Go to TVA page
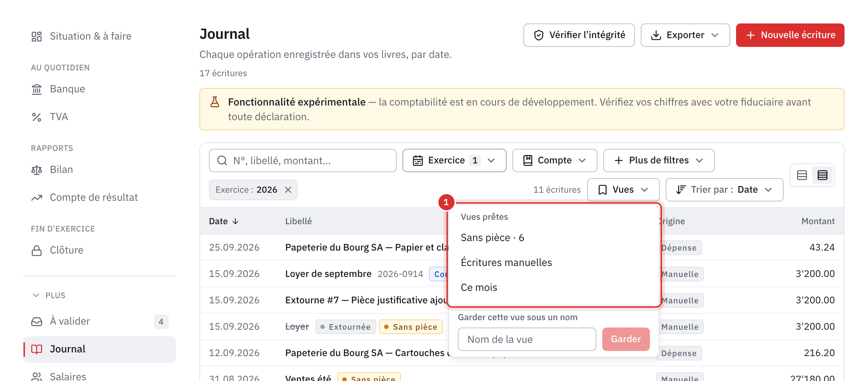868x381 pixels. click(100, 116)
